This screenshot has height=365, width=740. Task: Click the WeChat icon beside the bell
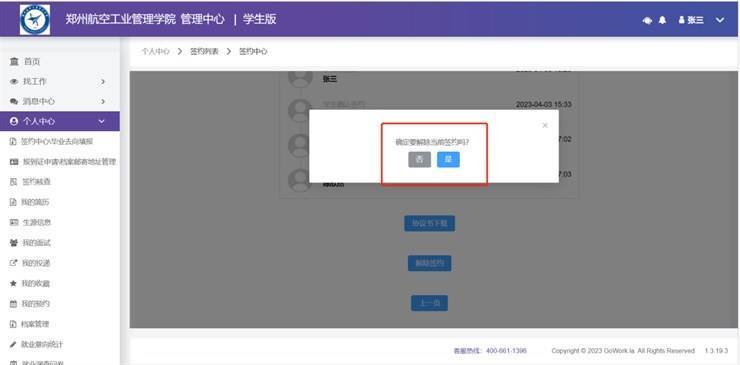click(x=647, y=20)
